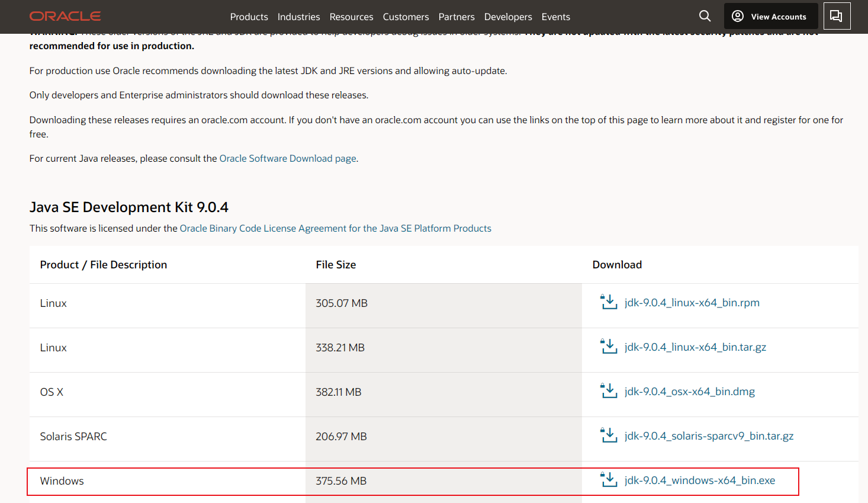Follow the Oracle Software Download page link
The height and width of the screenshot is (503, 868).
(288, 158)
